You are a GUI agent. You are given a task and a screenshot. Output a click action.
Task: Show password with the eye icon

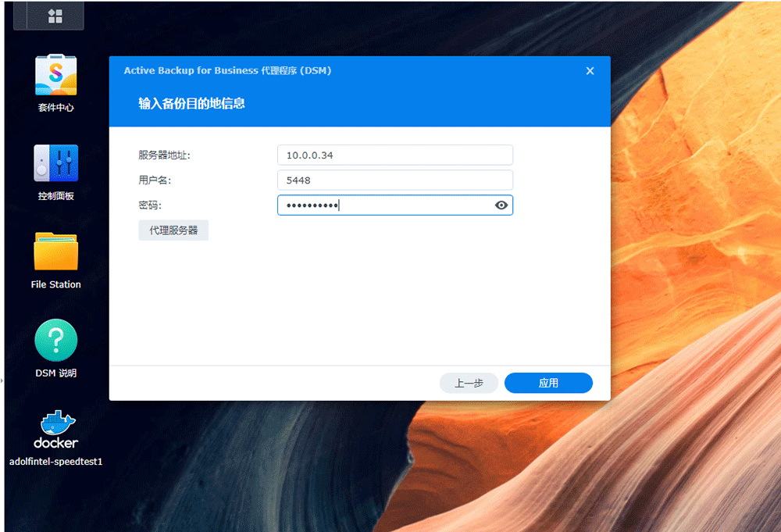(x=501, y=205)
